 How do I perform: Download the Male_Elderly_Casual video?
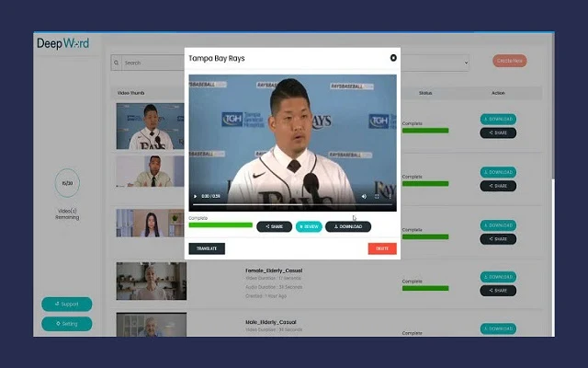pos(498,328)
